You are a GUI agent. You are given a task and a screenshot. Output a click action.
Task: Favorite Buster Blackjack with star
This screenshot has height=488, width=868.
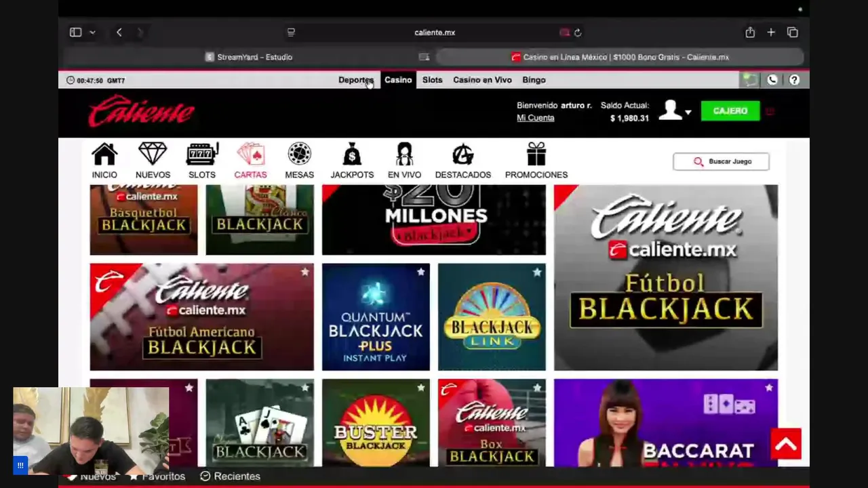[x=421, y=388]
